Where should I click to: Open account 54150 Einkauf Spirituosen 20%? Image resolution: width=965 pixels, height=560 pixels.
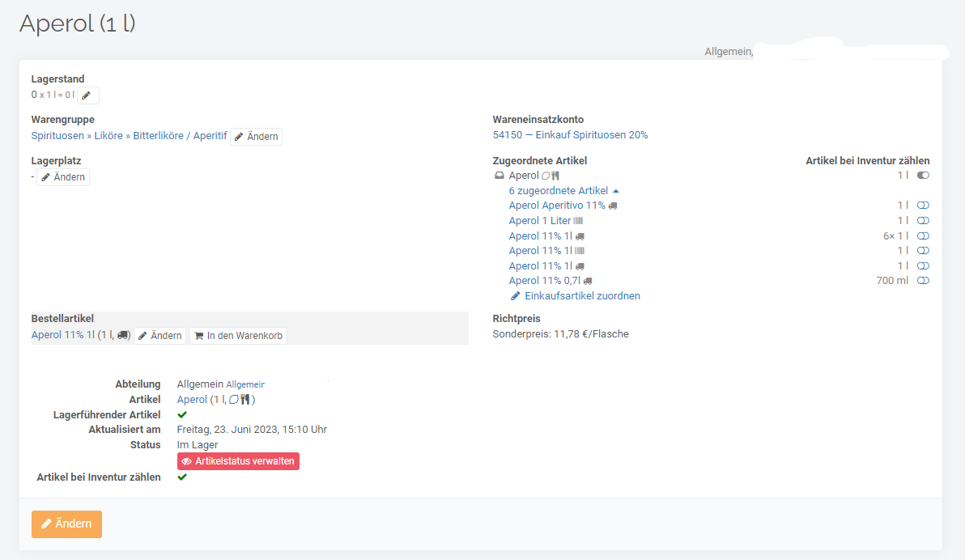click(570, 135)
